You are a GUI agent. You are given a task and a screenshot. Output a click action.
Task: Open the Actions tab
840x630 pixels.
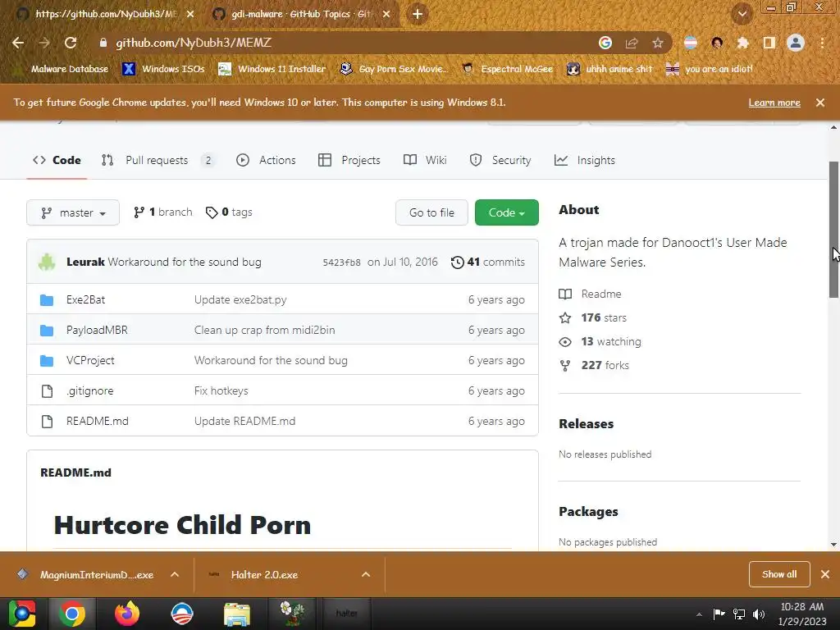tap(267, 160)
